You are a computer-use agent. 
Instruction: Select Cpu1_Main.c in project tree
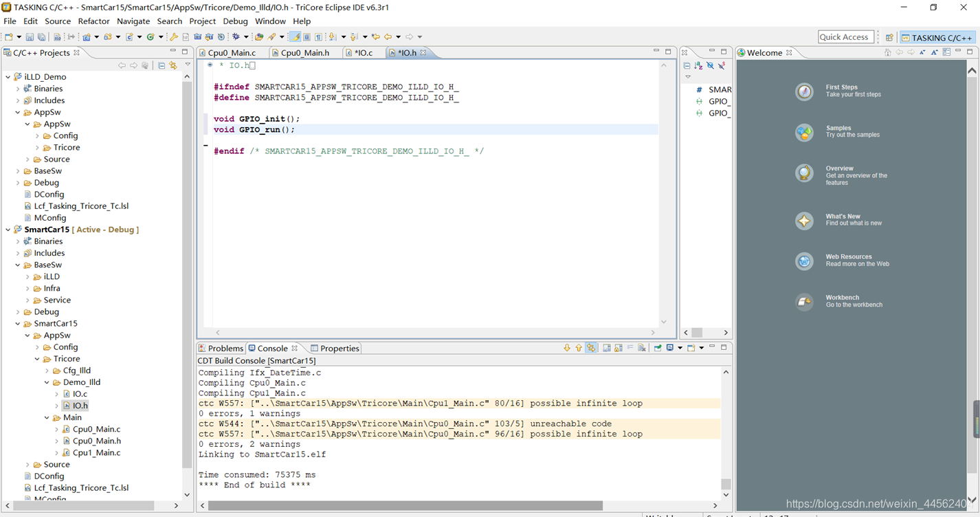pyautogui.click(x=96, y=452)
